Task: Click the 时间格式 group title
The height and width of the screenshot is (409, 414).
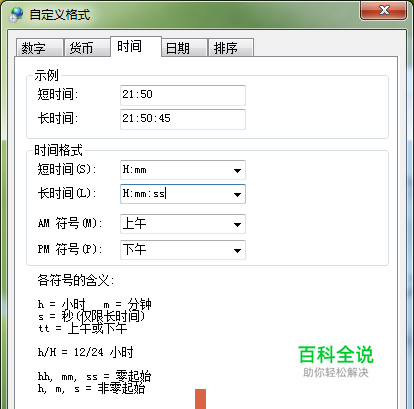Action: [58, 150]
